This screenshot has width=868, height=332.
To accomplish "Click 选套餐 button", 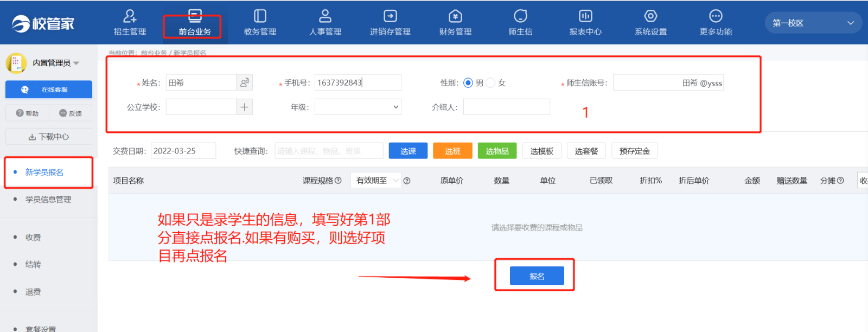I will point(586,151).
